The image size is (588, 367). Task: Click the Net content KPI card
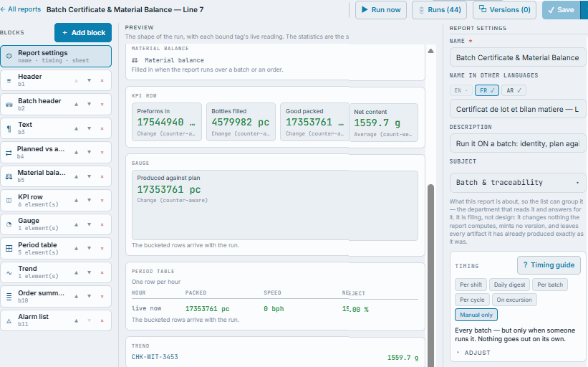[383, 123]
